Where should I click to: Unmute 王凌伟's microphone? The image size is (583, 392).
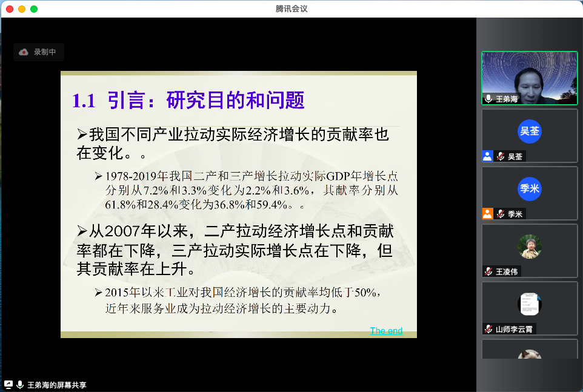[x=488, y=271]
